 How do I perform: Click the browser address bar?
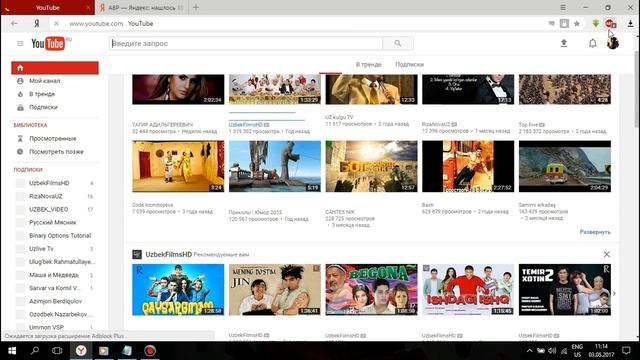(306, 24)
